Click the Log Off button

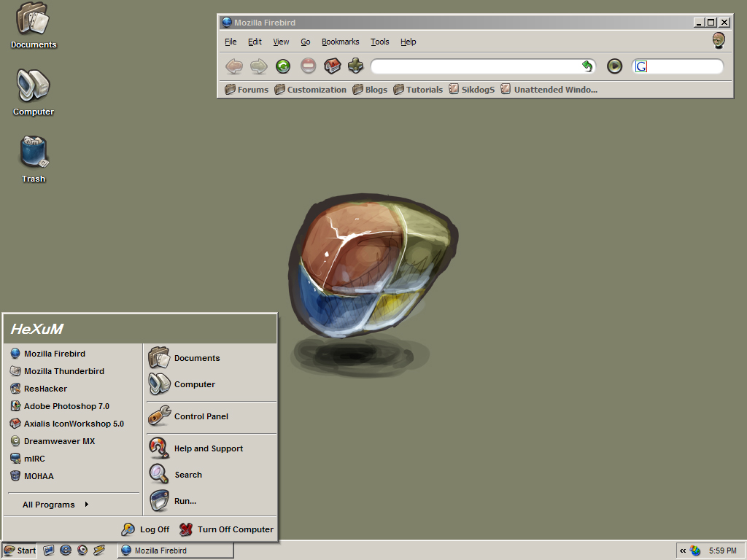[x=146, y=529]
